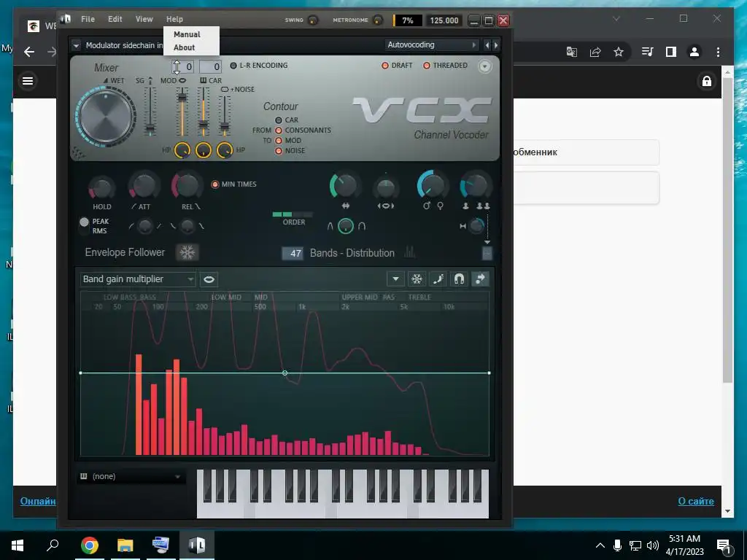Click the unison voices knob

tap(476, 186)
